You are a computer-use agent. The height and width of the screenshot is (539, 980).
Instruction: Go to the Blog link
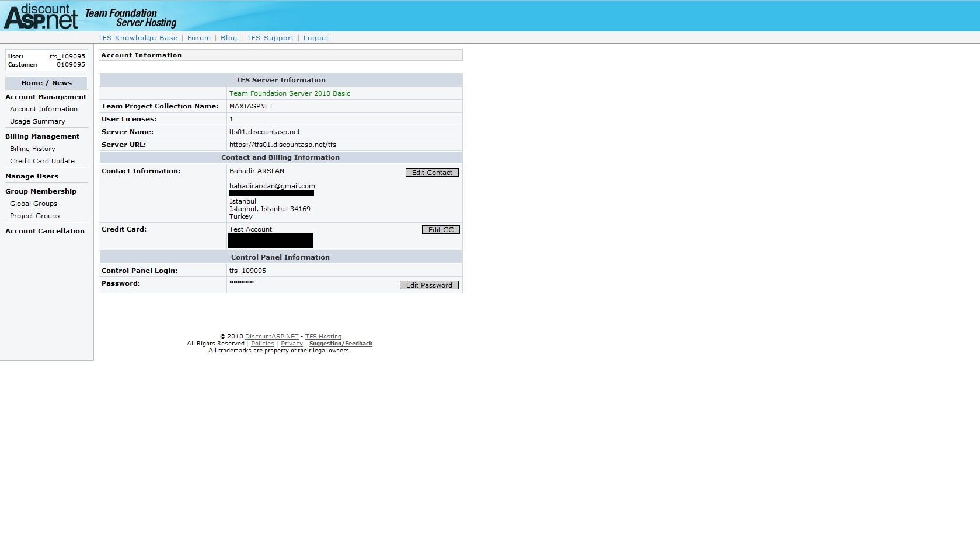click(229, 38)
